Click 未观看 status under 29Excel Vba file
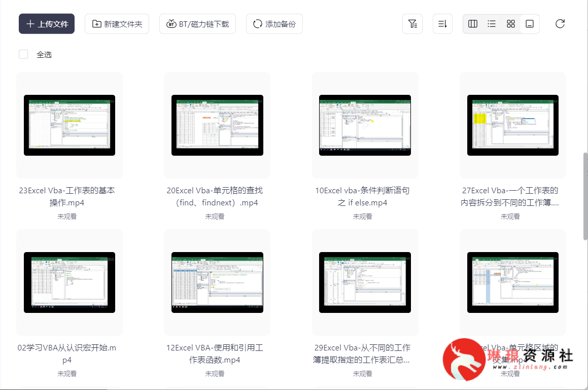 pyautogui.click(x=363, y=374)
